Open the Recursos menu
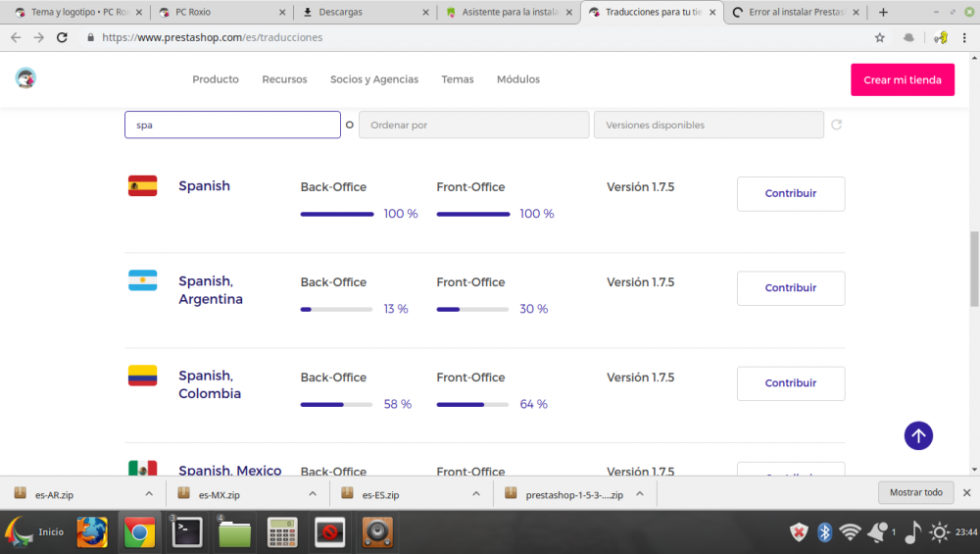The image size is (980, 554). click(x=284, y=79)
